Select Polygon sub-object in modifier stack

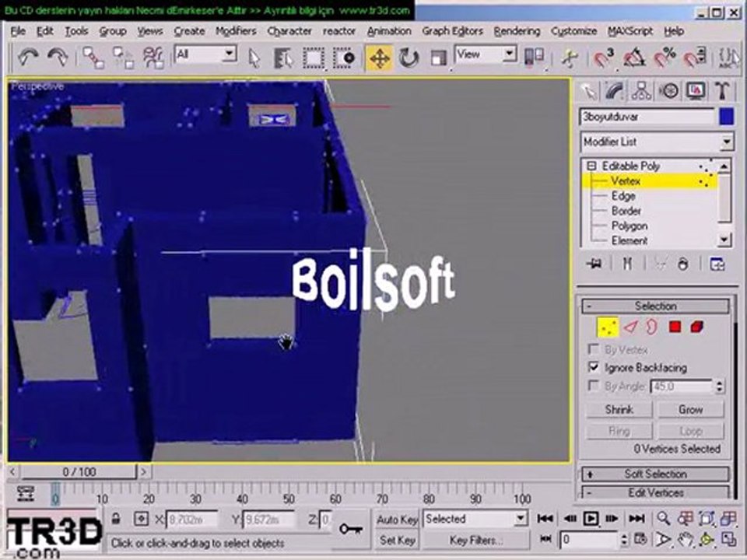(630, 226)
